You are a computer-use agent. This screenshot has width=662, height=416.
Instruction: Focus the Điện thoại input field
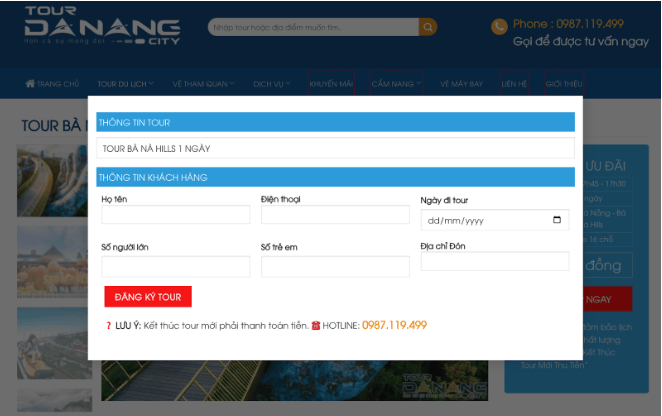tap(335, 215)
